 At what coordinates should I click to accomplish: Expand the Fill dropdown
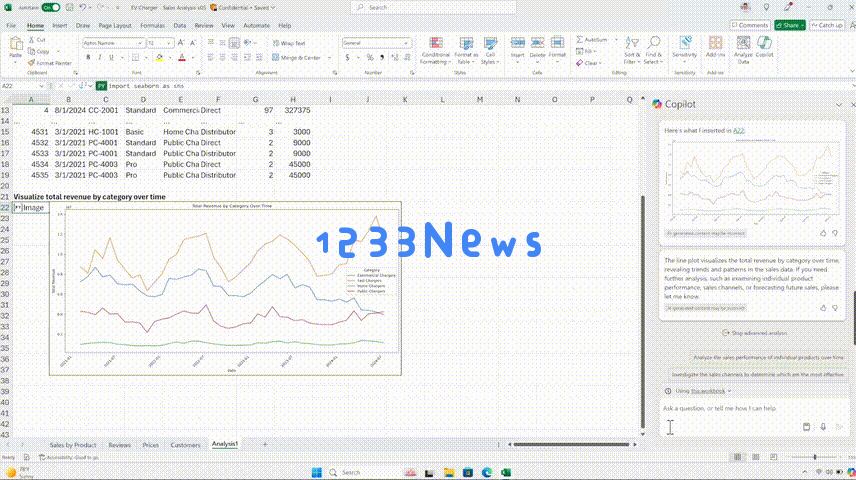point(595,51)
